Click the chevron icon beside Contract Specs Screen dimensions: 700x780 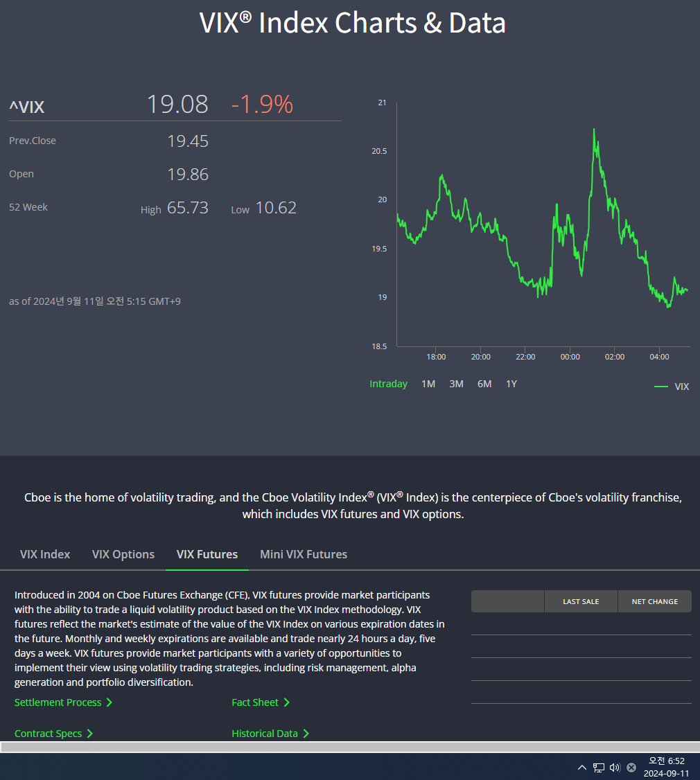[x=89, y=734]
